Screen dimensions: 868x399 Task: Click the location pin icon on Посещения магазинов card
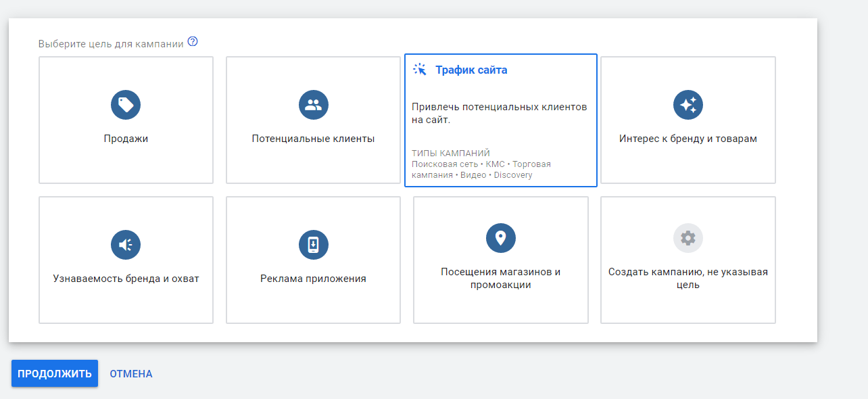click(500, 237)
